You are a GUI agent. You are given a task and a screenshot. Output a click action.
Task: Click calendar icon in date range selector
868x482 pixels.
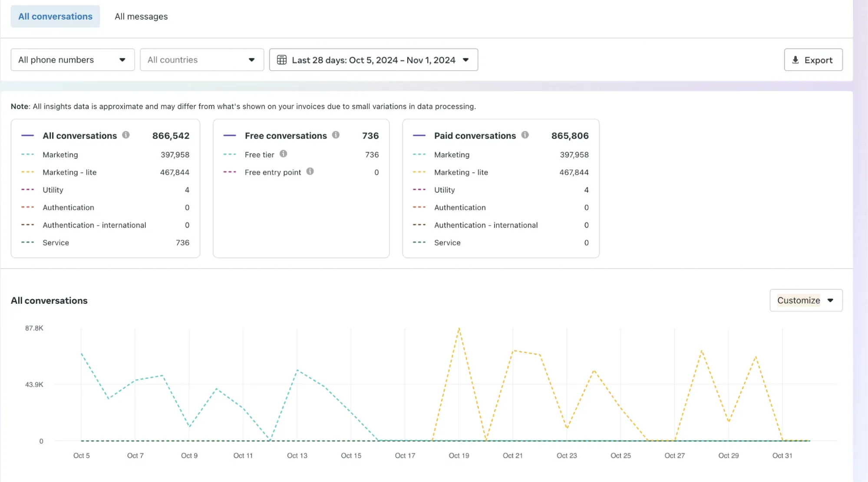click(282, 60)
